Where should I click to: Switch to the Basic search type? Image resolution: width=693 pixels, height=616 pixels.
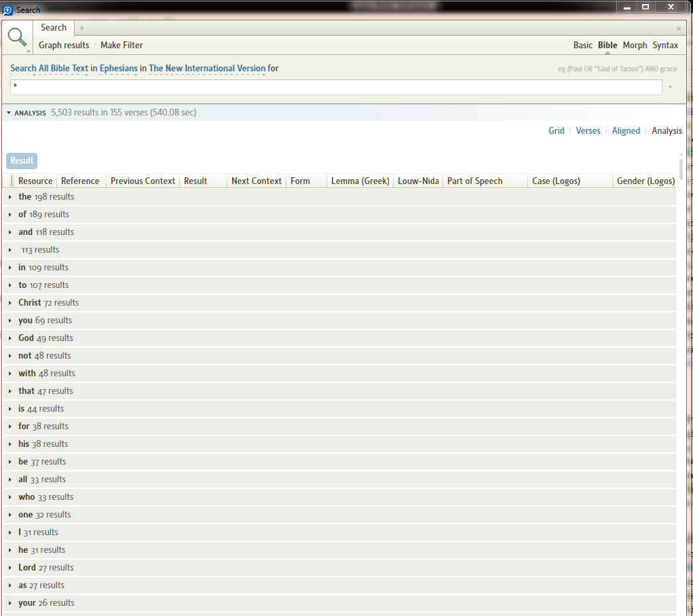[582, 45]
